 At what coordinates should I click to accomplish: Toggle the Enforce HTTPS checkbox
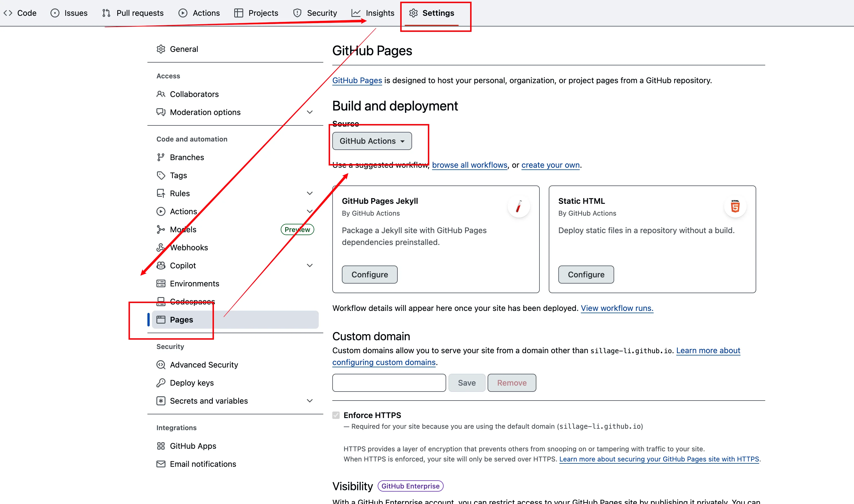point(336,415)
